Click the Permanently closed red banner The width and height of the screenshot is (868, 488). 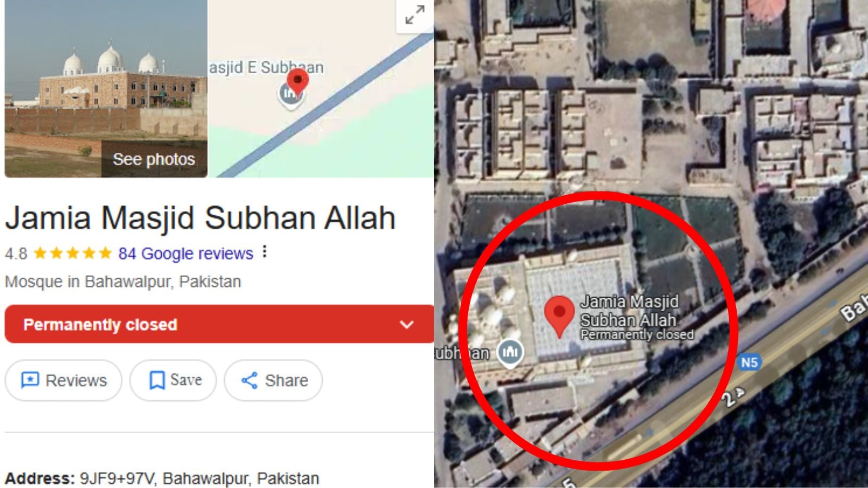pos(219,324)
